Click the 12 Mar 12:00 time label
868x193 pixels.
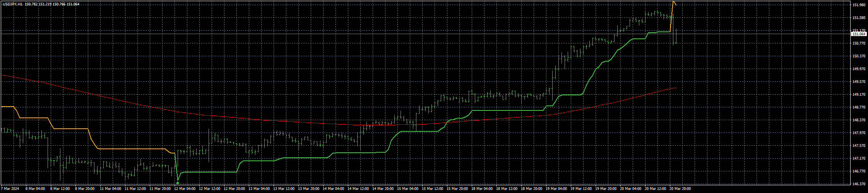pos(209,189)
